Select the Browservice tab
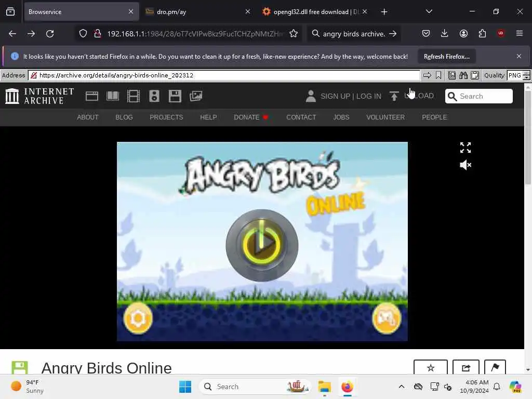This screenshot has width=532, height=399. coord(82,12)
